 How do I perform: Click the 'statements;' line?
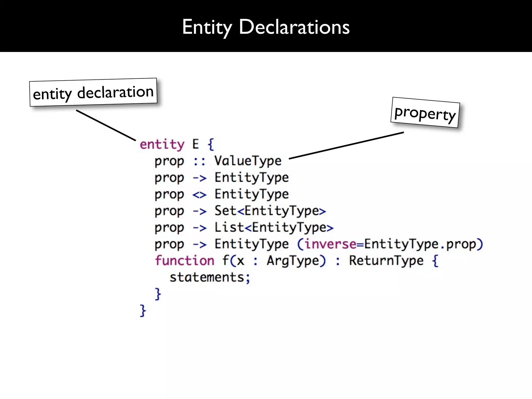click(210, 277)
